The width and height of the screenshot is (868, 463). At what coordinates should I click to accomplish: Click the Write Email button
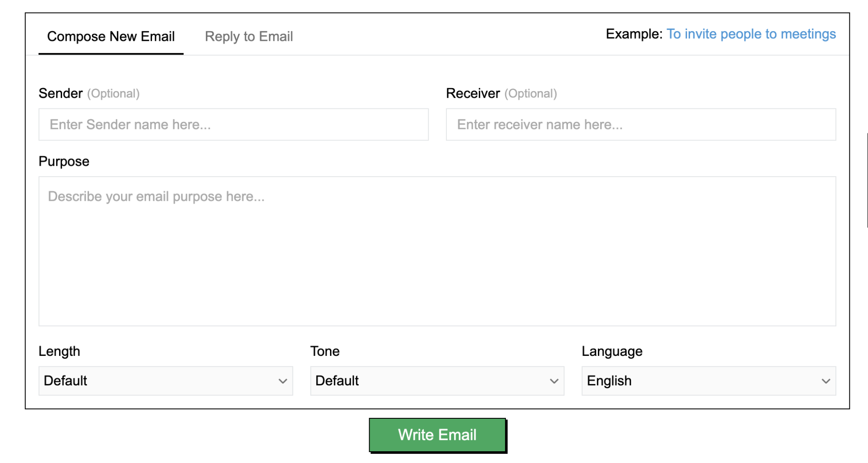point(437,434)
